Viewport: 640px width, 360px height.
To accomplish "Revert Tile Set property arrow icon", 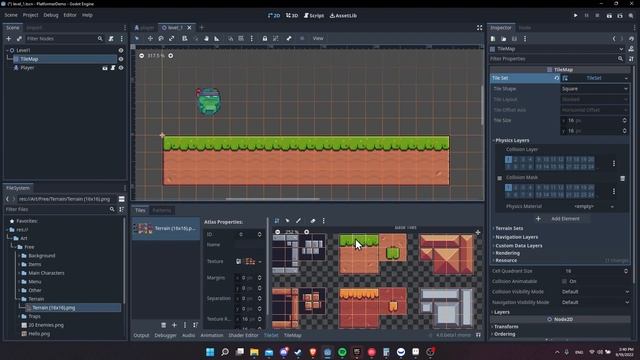I will 557,78.
